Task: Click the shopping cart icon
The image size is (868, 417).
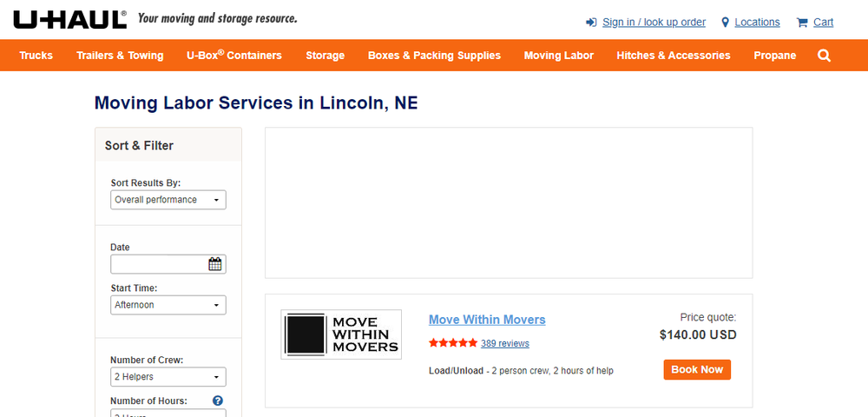Action: tap(802, 23)
